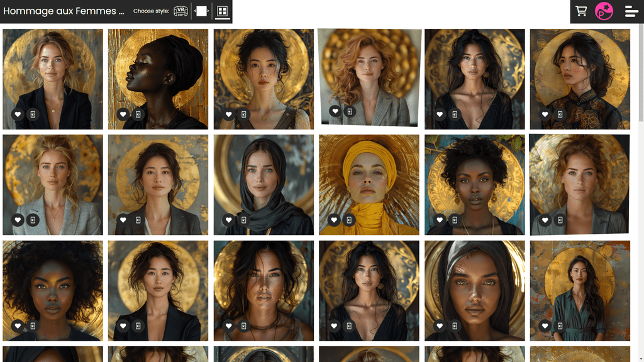Image resolution: width=644 pixels, height=362 pixels.
Task: Switch to VR 360° gallery style
Action: [180, 11]
